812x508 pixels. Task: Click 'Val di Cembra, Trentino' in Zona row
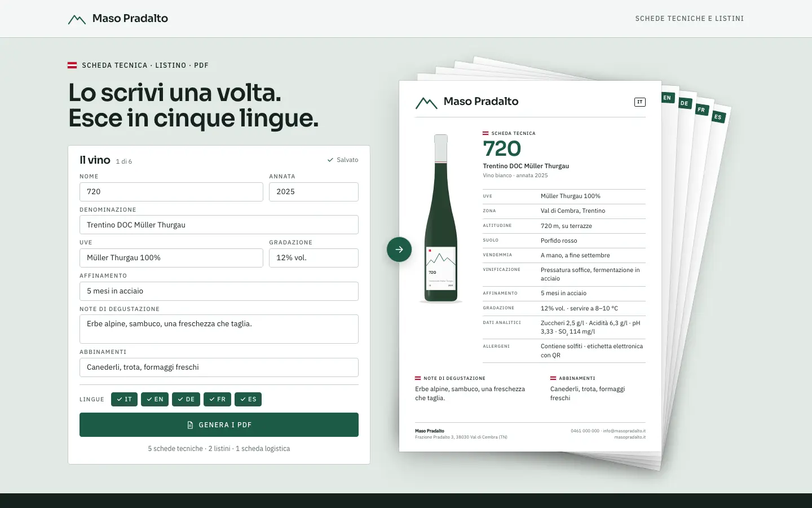click(573, 211)
